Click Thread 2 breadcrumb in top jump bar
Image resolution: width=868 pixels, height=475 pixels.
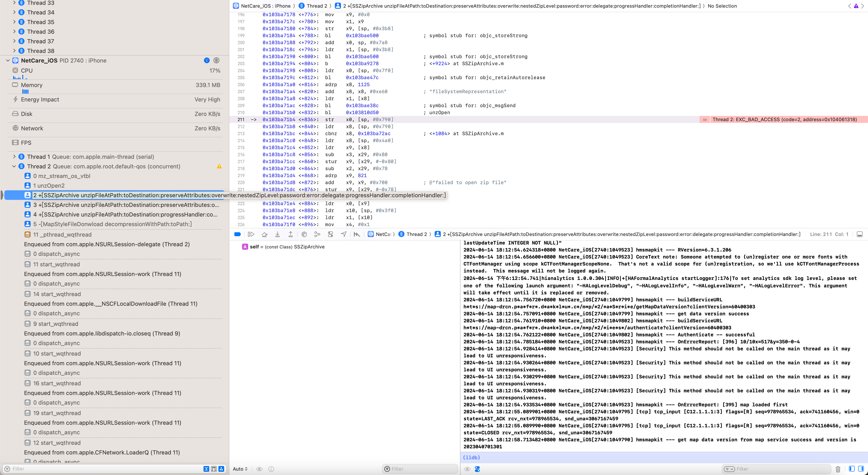(x=313, y=6)
